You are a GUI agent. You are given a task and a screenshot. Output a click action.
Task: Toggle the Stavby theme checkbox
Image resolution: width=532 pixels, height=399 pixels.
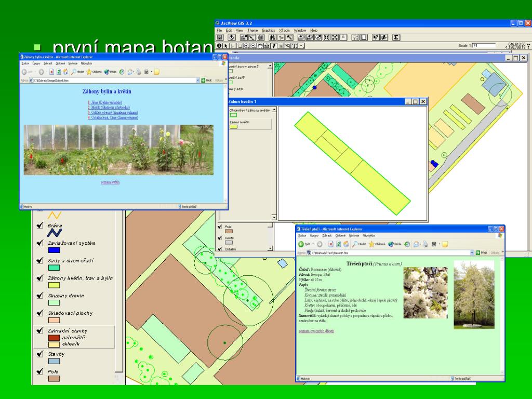tap(40, 354)
